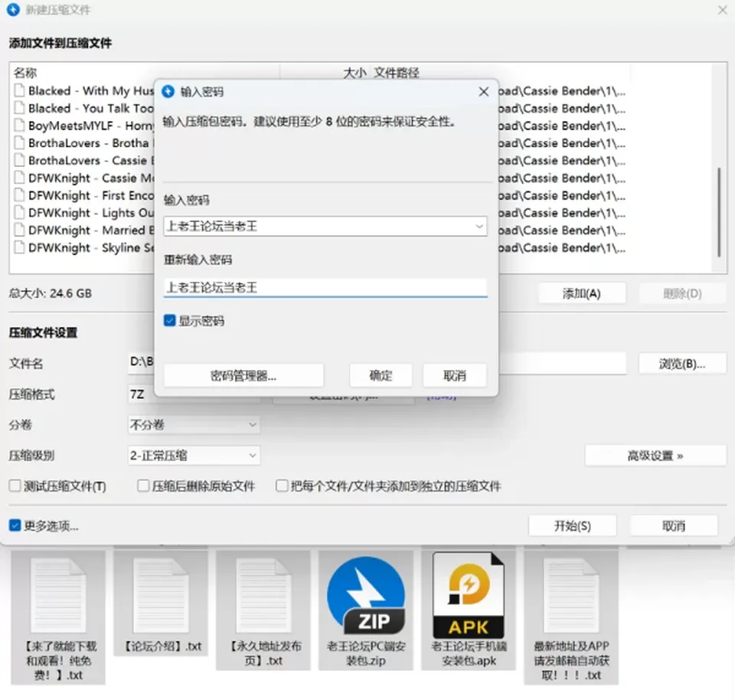Click 浏览(B)... to browse for location

coord(682,363)
